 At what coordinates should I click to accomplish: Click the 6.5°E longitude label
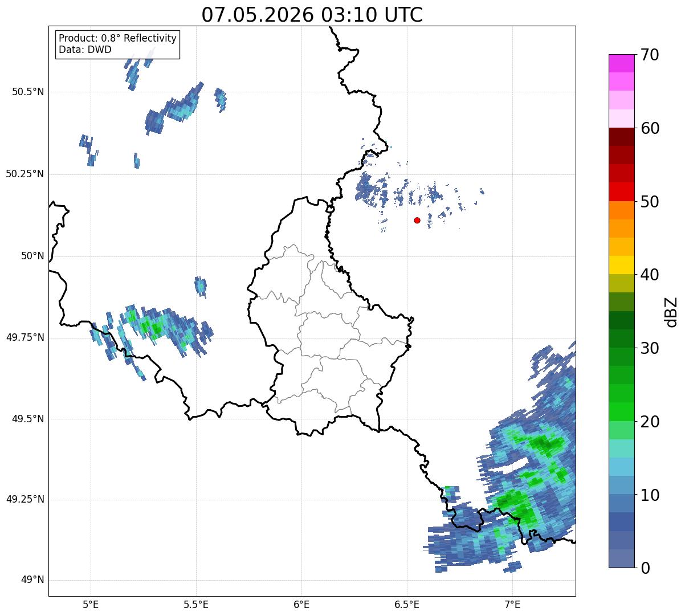(x=407, y=604)
